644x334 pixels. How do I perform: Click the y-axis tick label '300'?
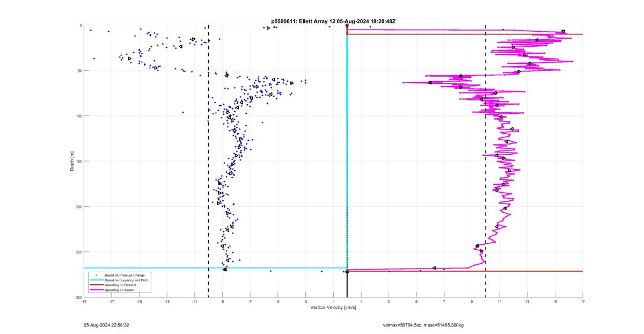coord(78,297)
